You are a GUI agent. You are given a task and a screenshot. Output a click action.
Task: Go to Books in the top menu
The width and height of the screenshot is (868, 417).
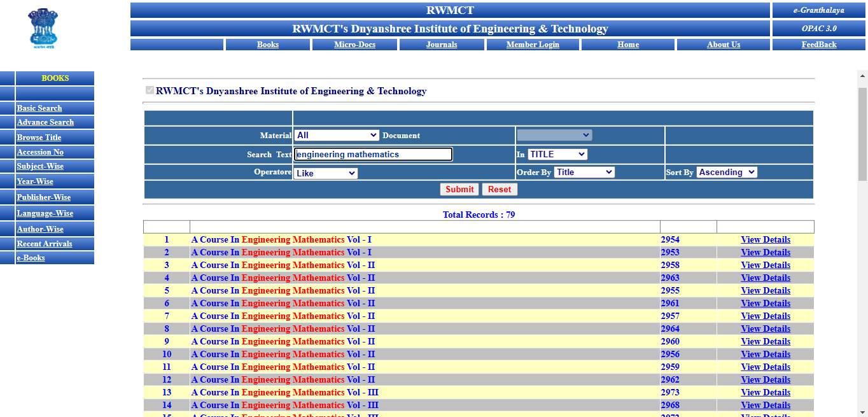pyautogui.click(x=268, y=45)
